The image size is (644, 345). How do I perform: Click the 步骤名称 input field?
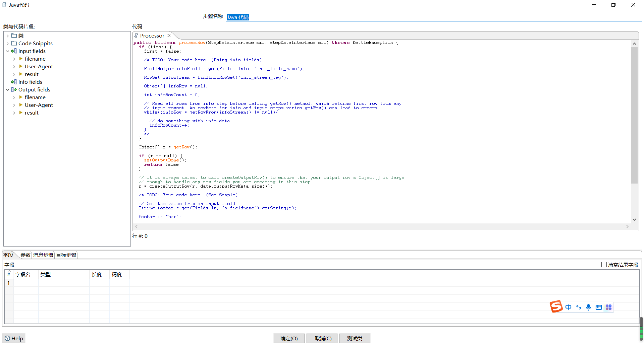[x=434, y=17]
